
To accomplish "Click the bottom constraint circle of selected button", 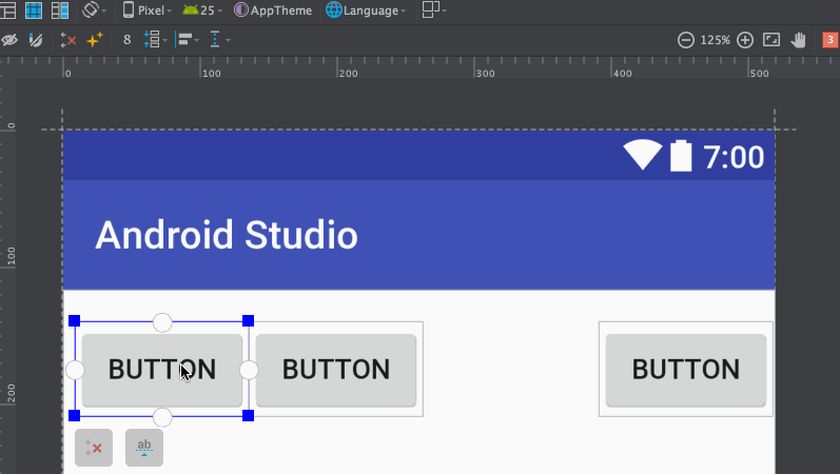I will 162,417.
